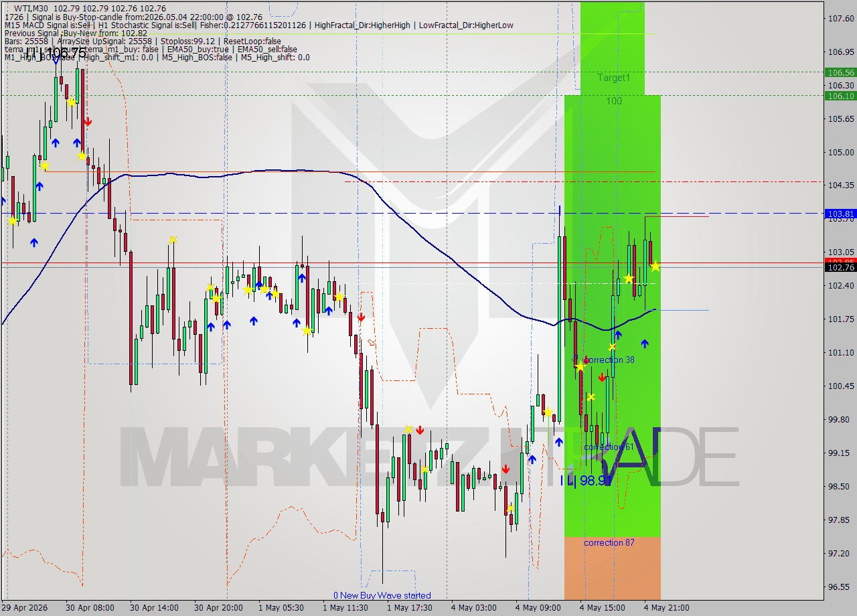The width and height of the screenshot is (857, 616).
Task: Click the '100' level label under Target1
Action: pyautogui.click(x=614, y=101)
